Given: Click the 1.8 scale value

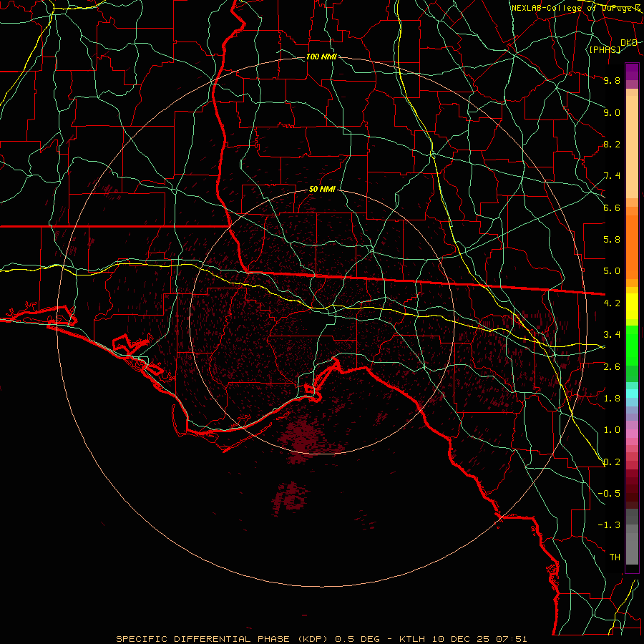Looking at the screenshot, I should pos(612,399).
